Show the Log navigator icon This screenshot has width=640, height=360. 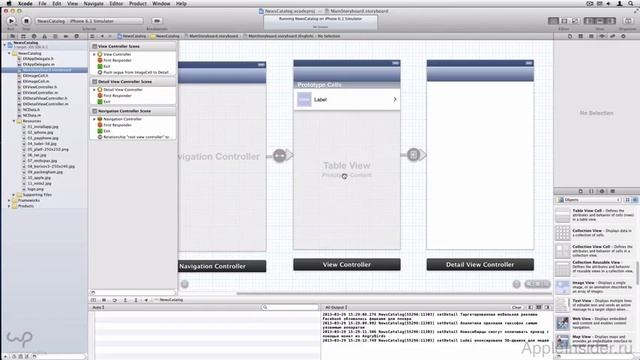coord(76,36)
